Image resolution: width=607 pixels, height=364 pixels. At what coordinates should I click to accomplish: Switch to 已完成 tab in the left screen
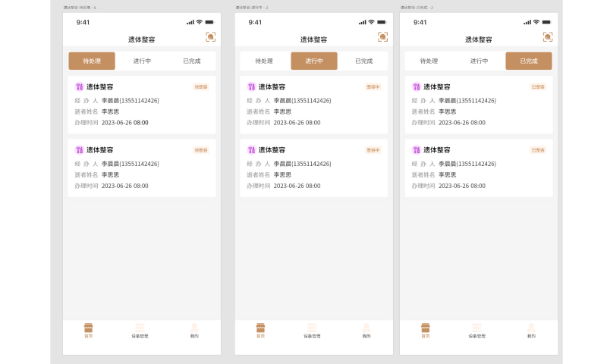pyautogui.click(x=190, y=61)
